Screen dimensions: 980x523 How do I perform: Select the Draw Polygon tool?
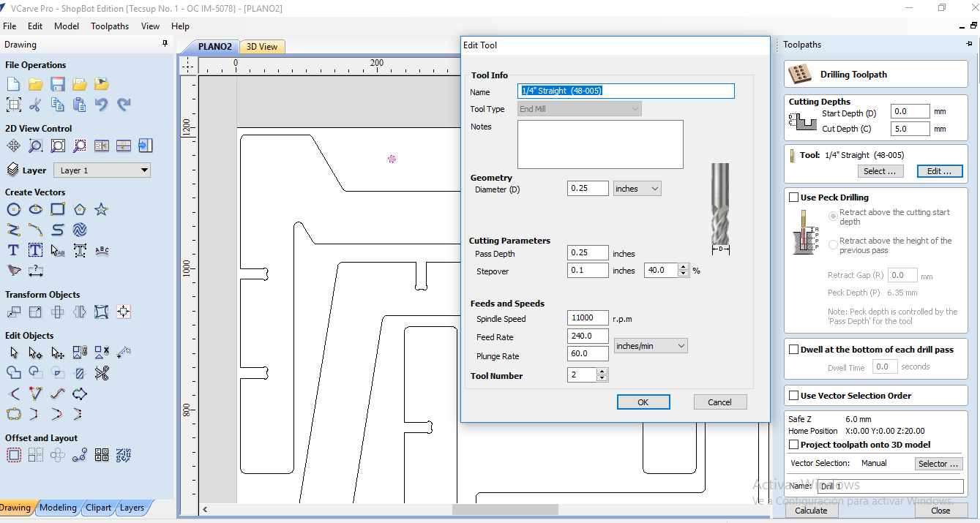point(80,210)
